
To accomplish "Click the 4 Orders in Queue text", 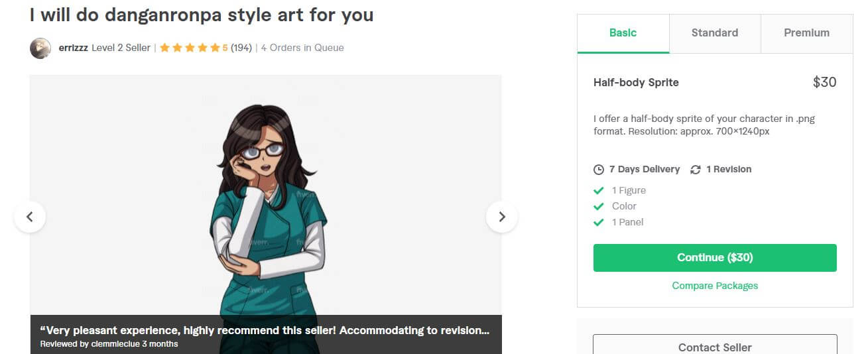I will 302,48.
